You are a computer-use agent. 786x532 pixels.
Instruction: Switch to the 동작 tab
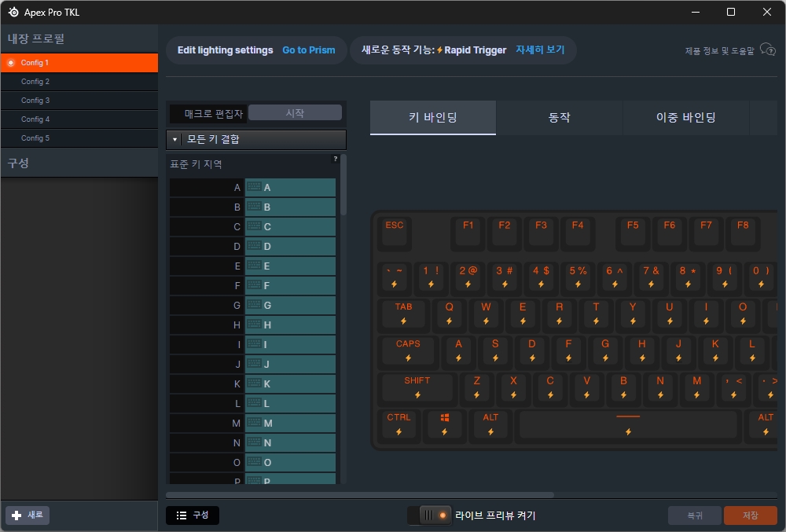coord(560,117)
